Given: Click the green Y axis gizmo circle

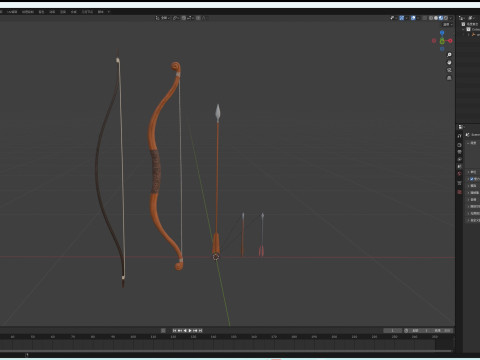Looking at the screenshot, I should point(442,41).
